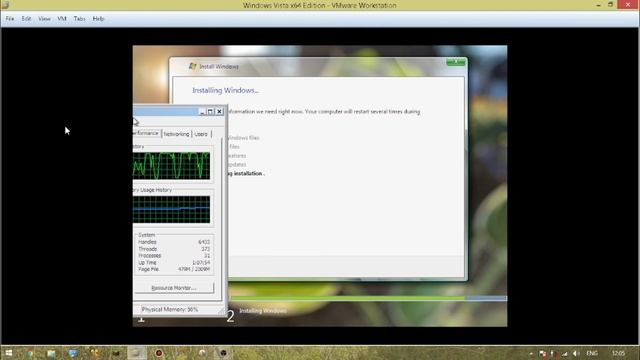Open the Edit menu

pos(27,19)
